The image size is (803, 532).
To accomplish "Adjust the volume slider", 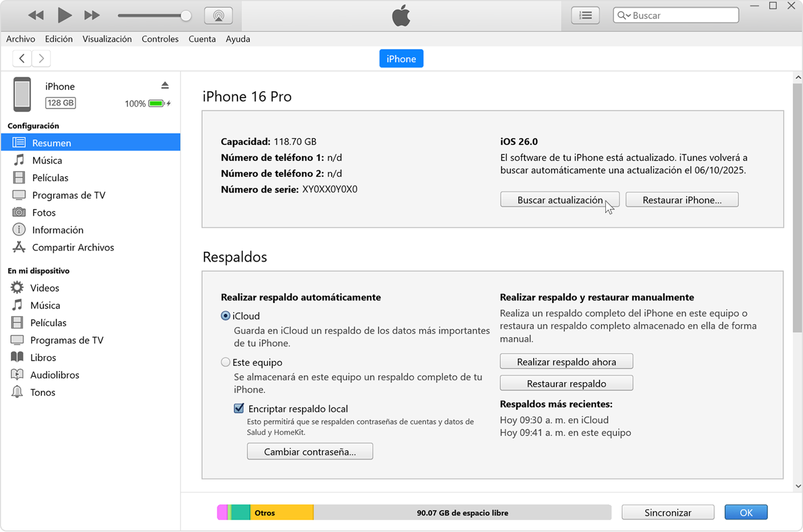I will point(154,15).
